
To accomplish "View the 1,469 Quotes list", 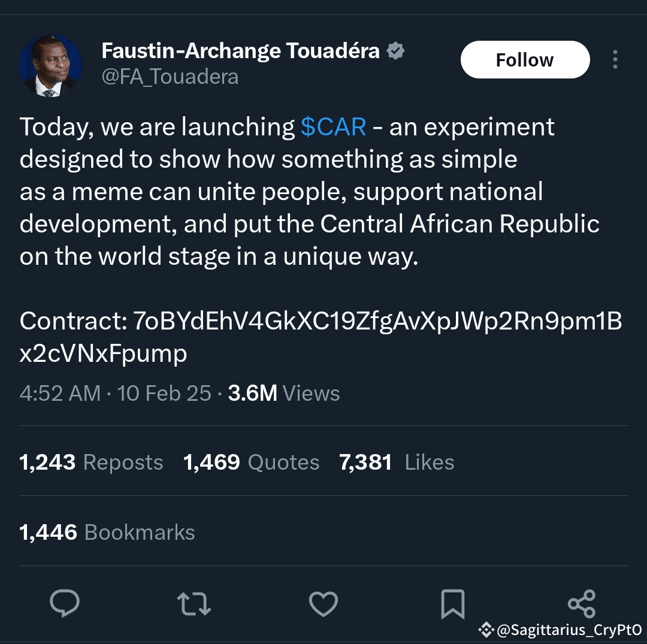I will [251, 462].
